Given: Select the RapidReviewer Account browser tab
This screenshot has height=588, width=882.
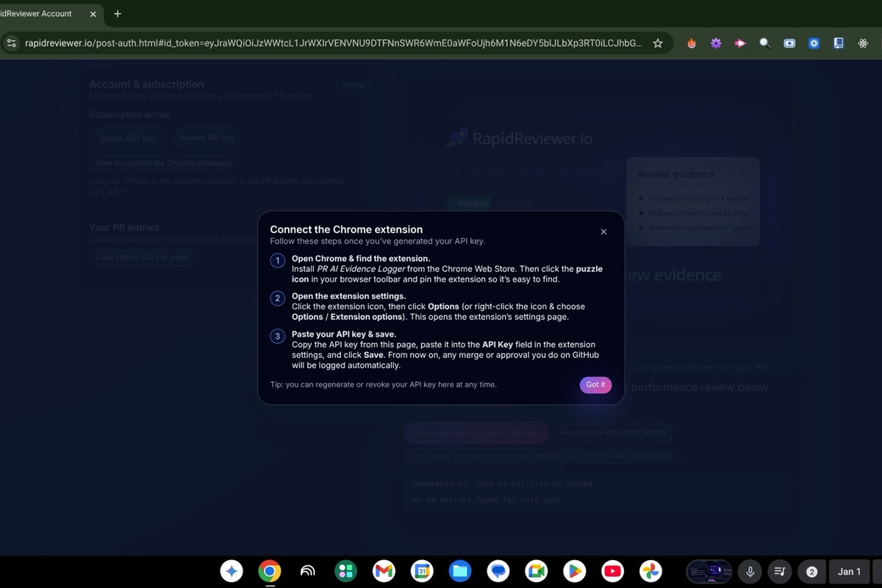Looking at the screenshot, I should (x=44, y=13).
